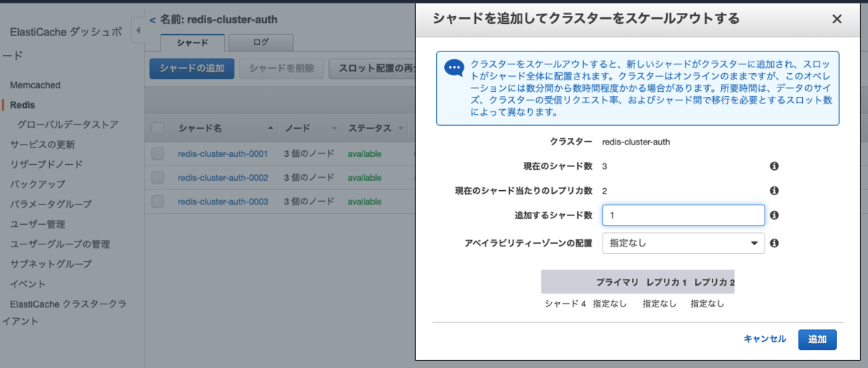
Task: Click info icon beside 追加するシャード数 field
Action: (x=774, y=215)
